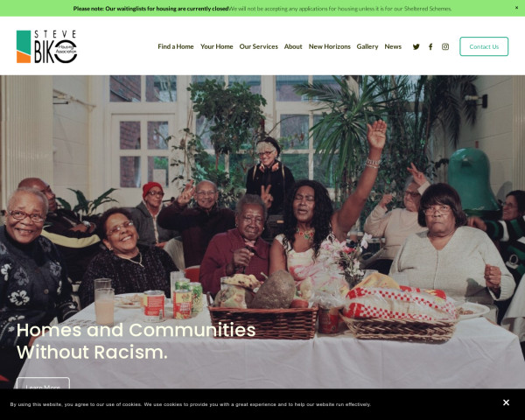Open the Instagram social icon
The height and width of the screenshot is (420, 525).
pos(445,46)
